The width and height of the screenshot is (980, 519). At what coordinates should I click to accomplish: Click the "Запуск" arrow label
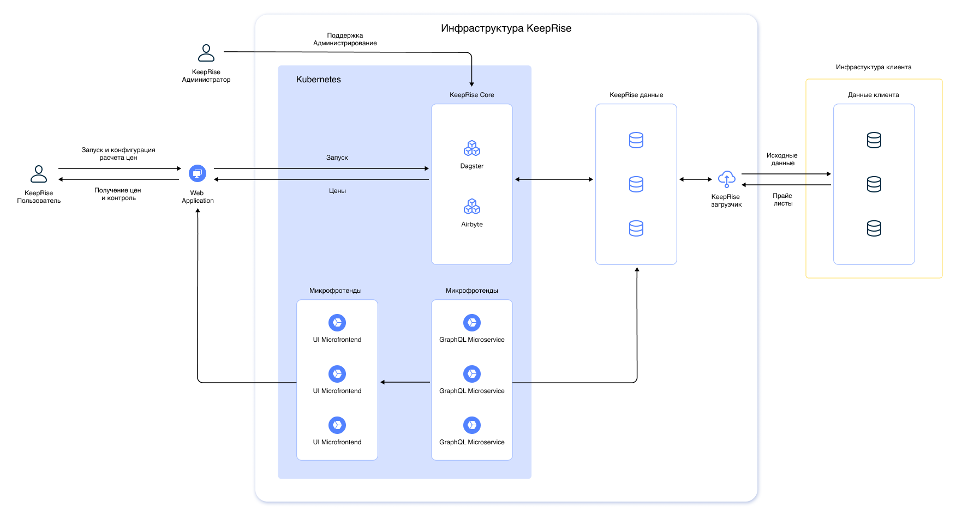[337, 158]
